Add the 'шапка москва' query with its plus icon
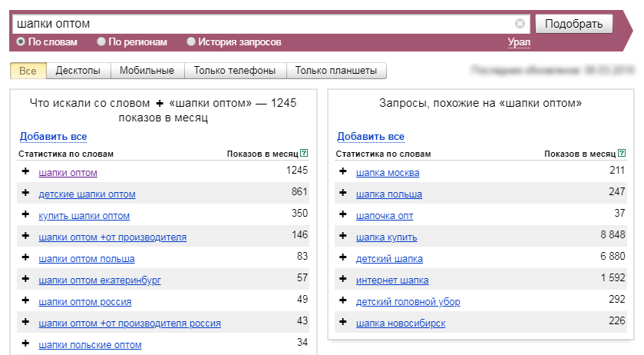The width and height of the screenshot is (644, 355). pos(343,171)
